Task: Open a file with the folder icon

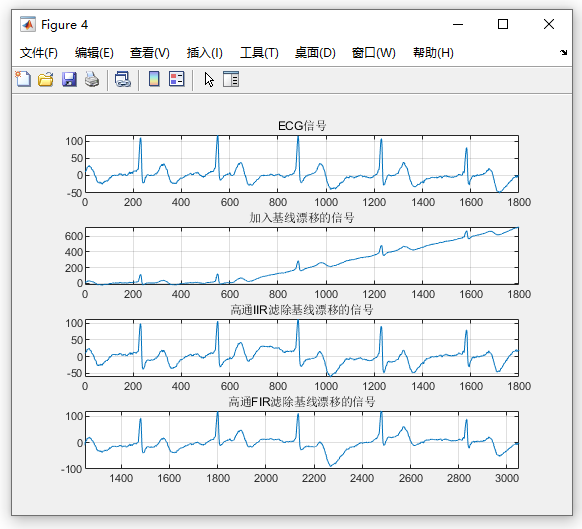Action: 46,79
